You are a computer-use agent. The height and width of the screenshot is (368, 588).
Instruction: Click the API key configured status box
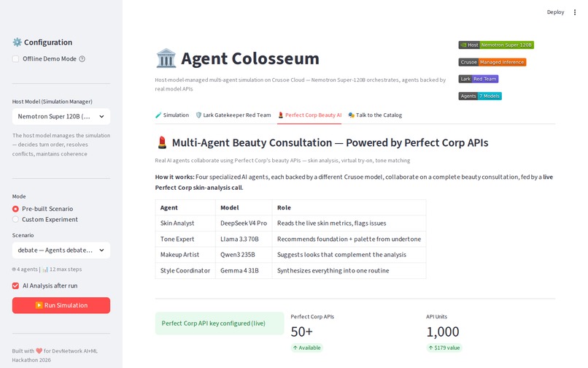click(220, 323)
